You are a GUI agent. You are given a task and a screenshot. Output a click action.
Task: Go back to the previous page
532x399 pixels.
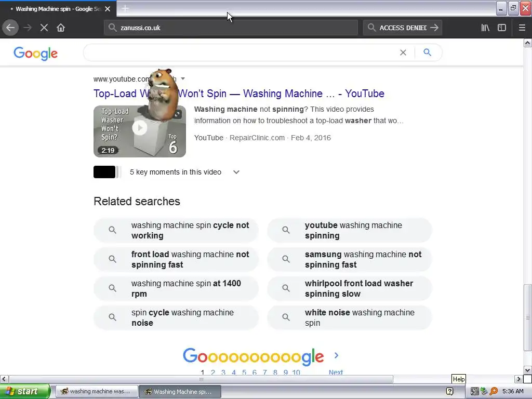pos(10,28)
